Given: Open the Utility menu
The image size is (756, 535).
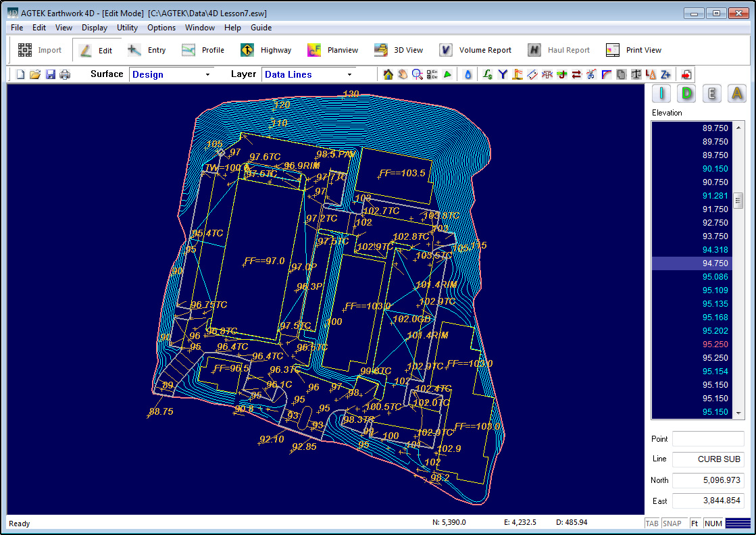Looking at the screenshot, I should (127, 28).
